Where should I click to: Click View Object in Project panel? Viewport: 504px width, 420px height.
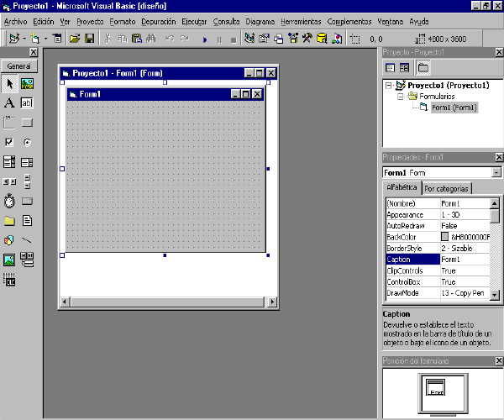(x=404, y=68)
